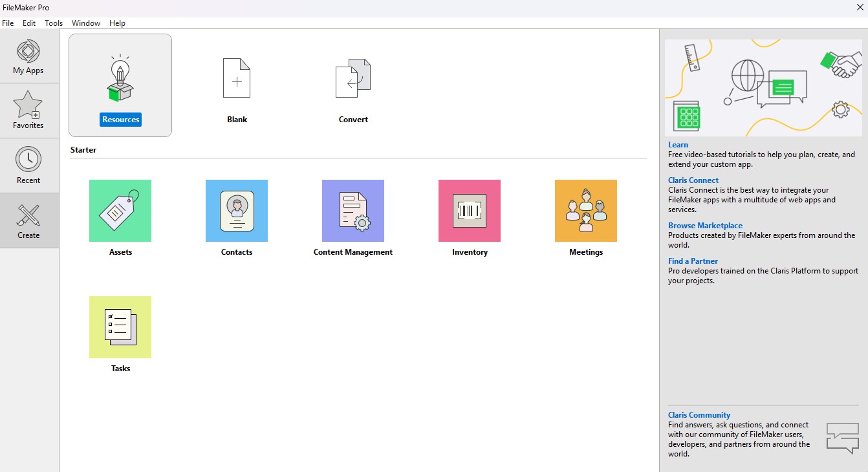Open the Claris Connect link
This screenshot has height=472, width=868.
point(693,180)
